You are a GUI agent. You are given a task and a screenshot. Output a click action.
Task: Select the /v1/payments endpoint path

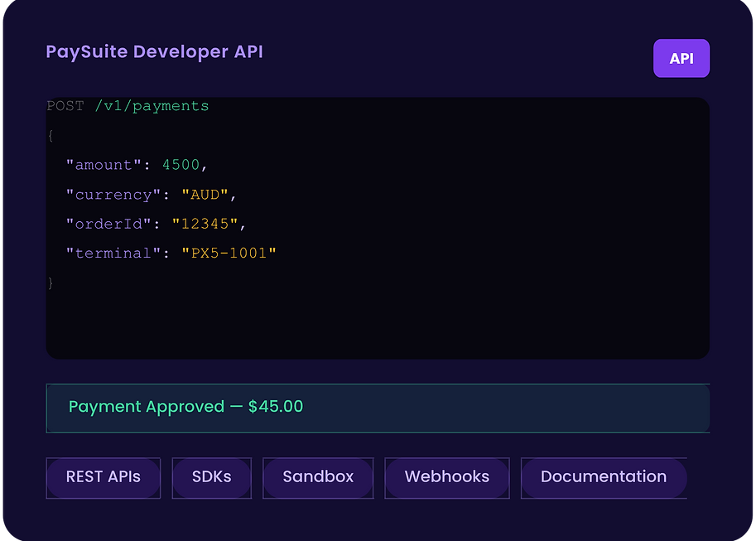point(152,107)
